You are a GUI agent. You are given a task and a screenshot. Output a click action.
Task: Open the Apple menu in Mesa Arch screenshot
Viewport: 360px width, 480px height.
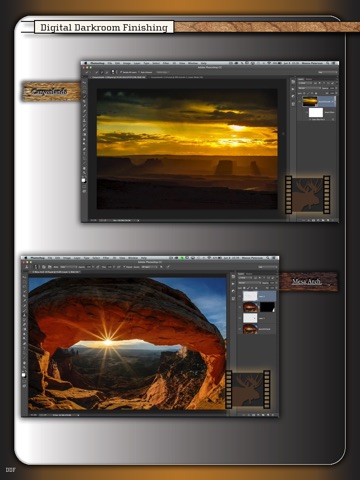[25, 258]
